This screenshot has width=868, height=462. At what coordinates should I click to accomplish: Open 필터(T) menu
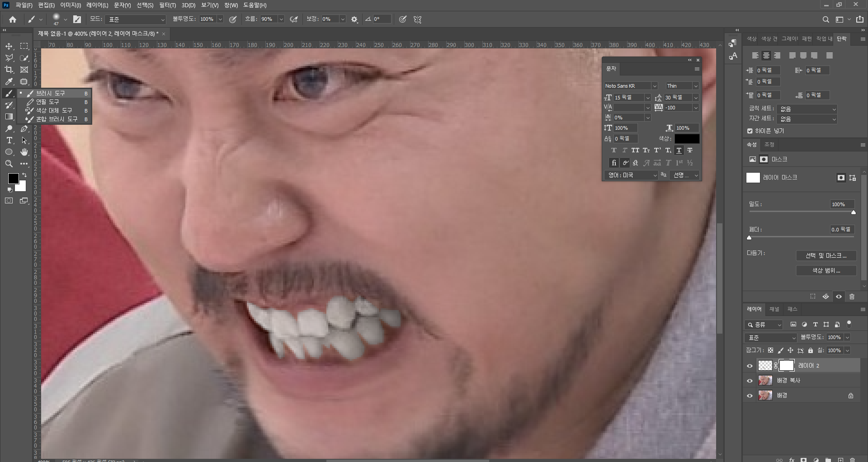[x=167, y=5]
